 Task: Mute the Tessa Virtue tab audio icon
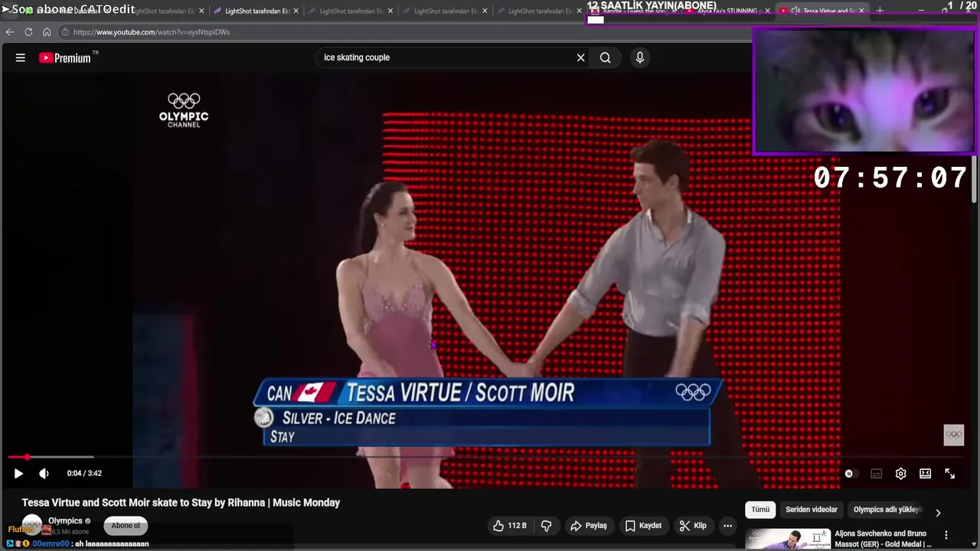point(795,11)
